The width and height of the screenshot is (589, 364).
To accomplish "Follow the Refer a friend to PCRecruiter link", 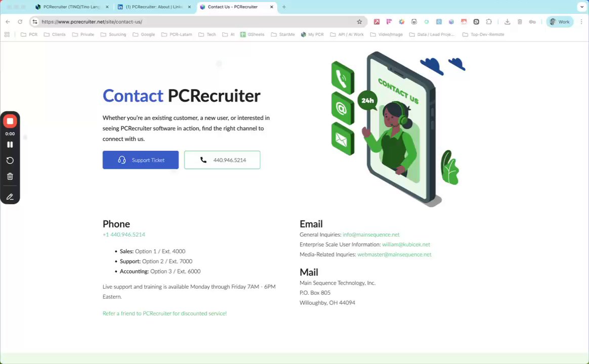I will click(164, 313).
